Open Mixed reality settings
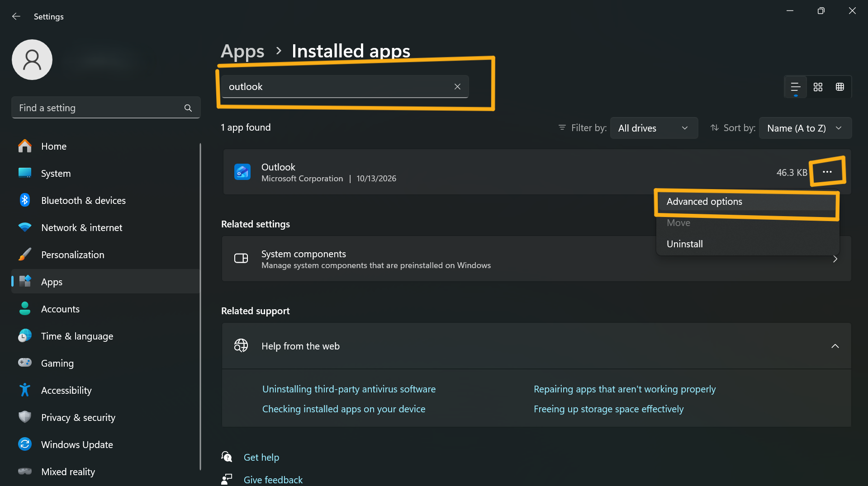 [105, 472]
